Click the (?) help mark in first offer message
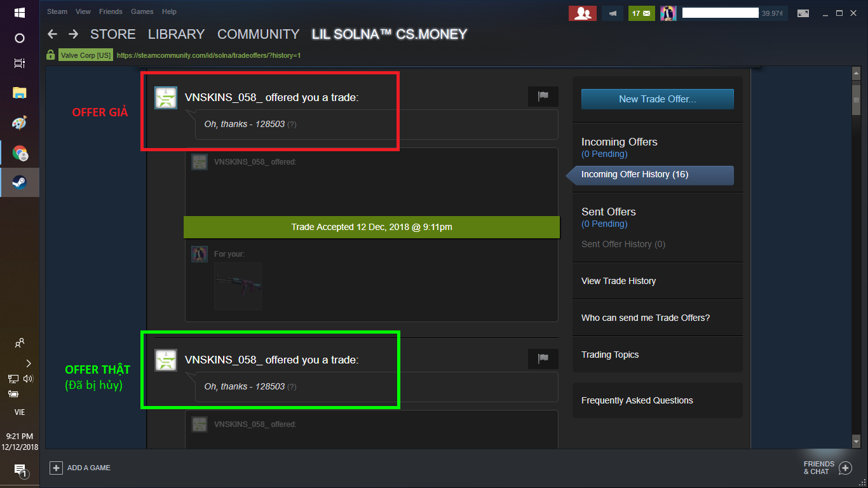868x488 pixels. [x=292, y=125]
